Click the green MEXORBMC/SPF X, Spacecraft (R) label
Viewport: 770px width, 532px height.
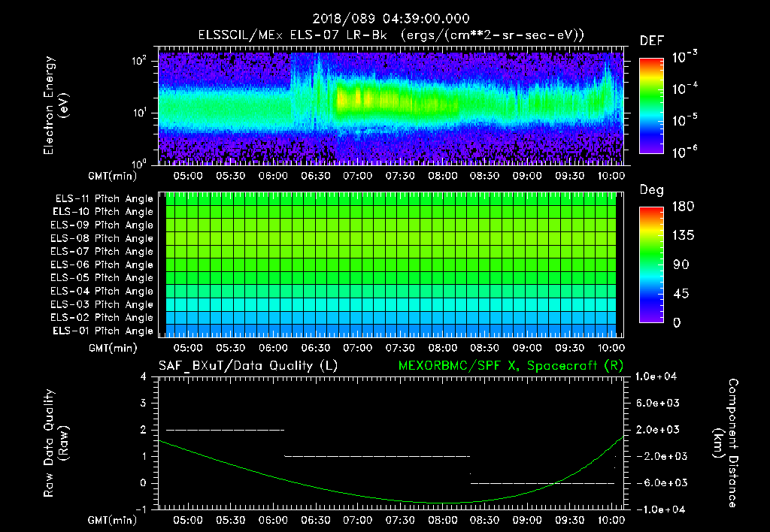(511, 366)
